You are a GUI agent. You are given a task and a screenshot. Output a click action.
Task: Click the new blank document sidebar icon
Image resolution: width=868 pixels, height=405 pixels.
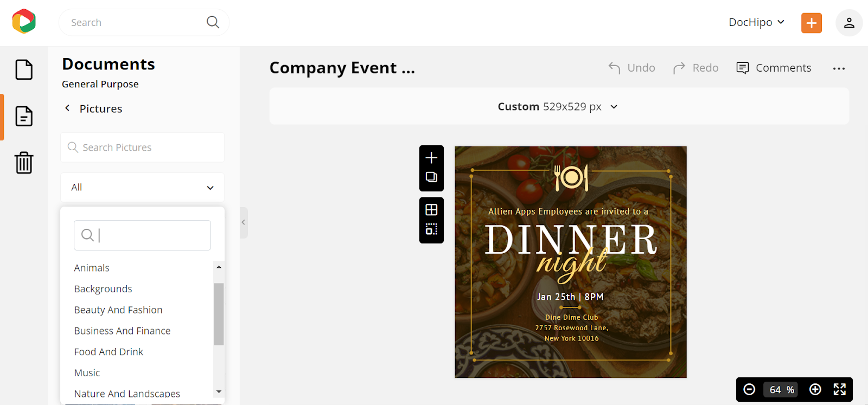[x=24, y=69]
